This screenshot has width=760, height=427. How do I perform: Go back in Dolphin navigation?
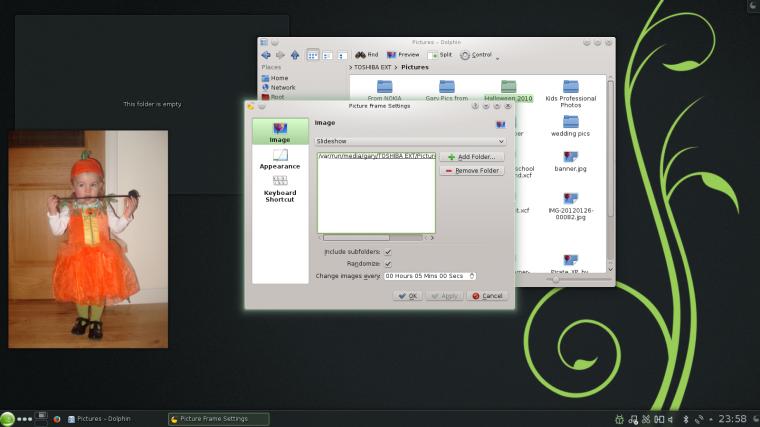point(266,55)
